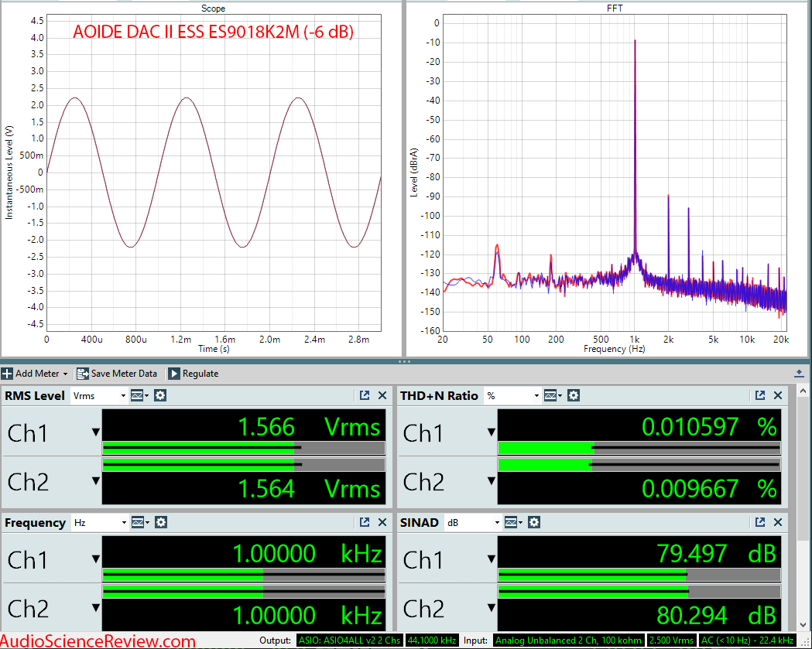Click the 79.497 dB SINAD reading
This screenshot has height=649, width=812.
pos(716,554)
